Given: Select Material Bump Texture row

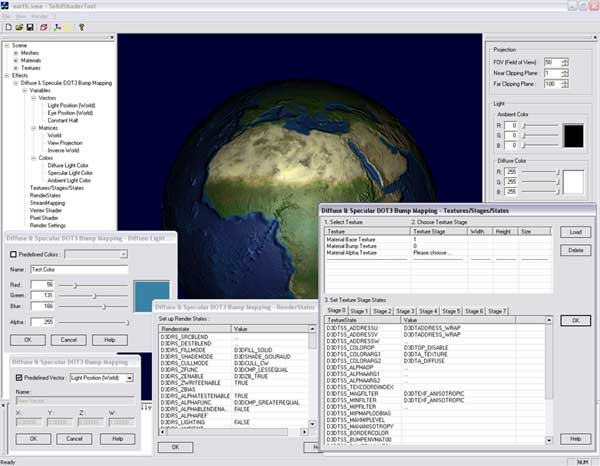Looking at the screenshot, I should pos(350,246).
